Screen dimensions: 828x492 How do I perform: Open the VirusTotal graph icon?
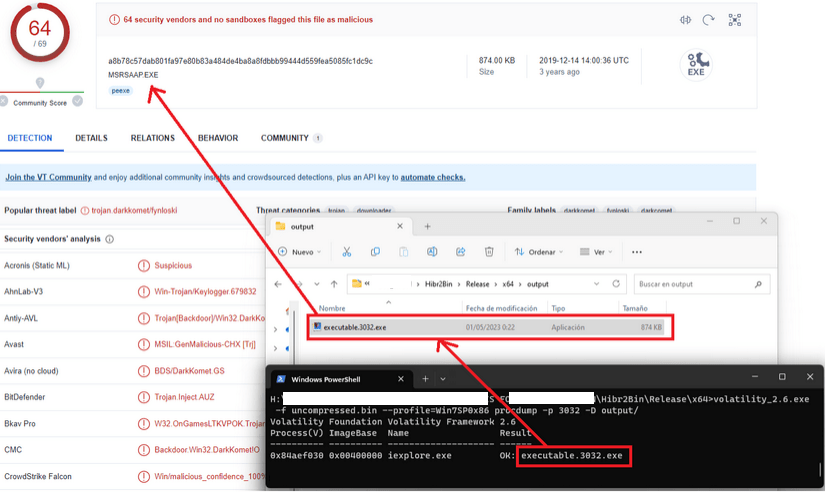click(735, 20)
